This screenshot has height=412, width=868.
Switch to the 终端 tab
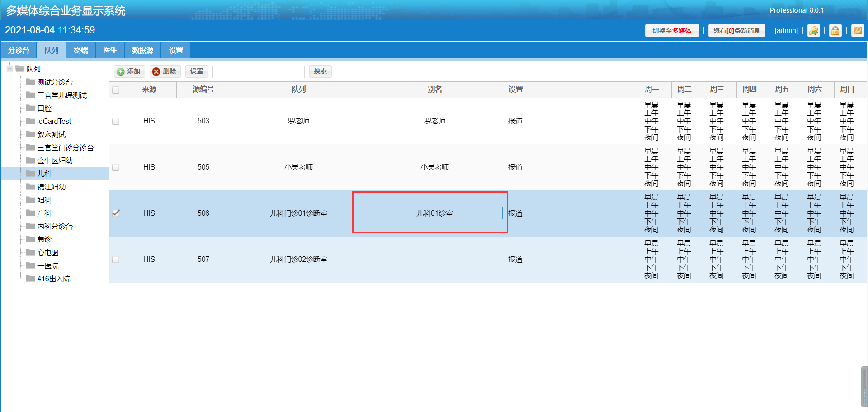pyautogui.click(x=81, y=50)
